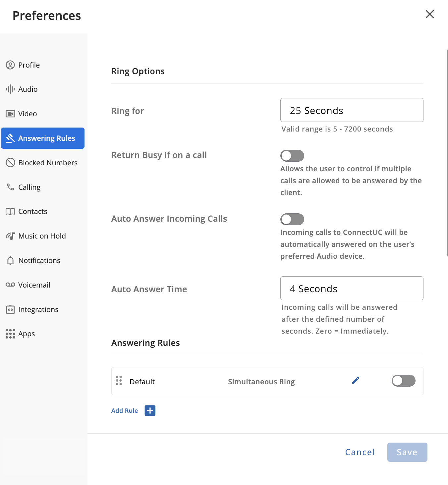
Task: Click the Auto Answer Time field
Action: pyautogui.click(x=352, y=289)
